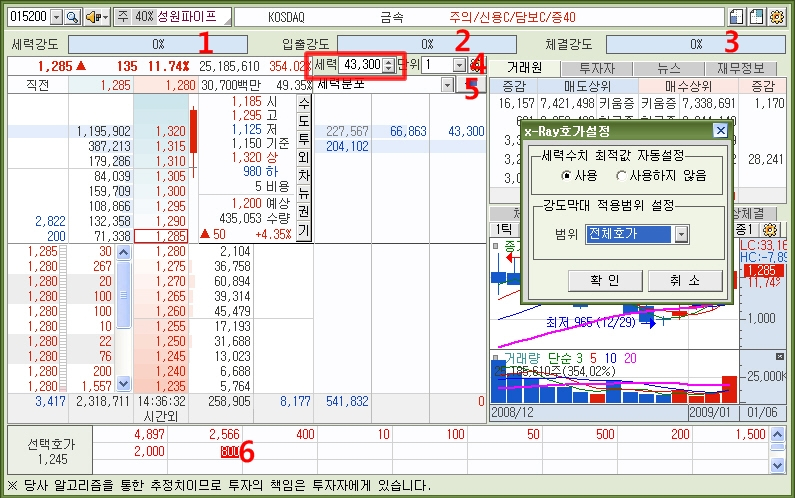Select the 사용 radio button
This screenshot has height=498, width=795.
coord(566,175)
